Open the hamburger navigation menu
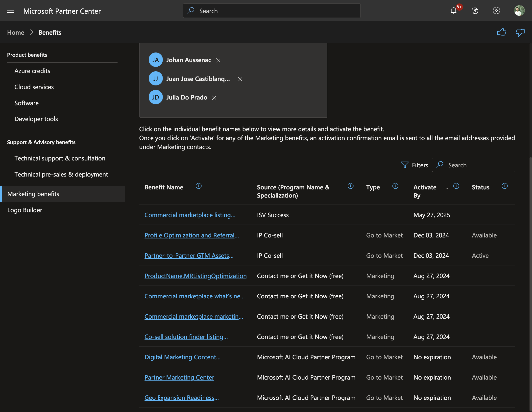The height and width of the screenshot is (412, 532). (x=11, y=11)
